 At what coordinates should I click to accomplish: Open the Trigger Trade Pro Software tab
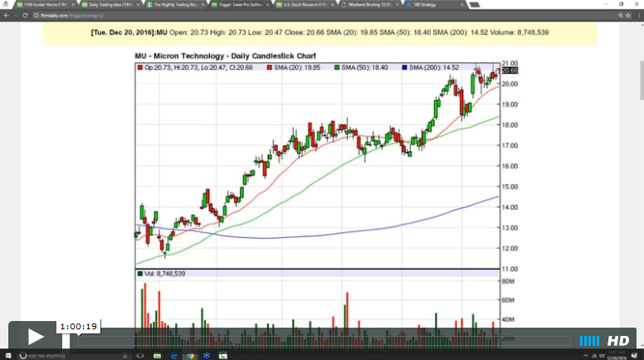click(240, 4)
